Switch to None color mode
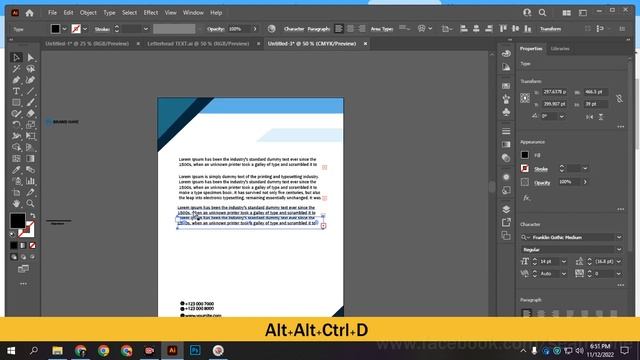The width and height of the screenshot is (640, 360). (x=33, y=245)
